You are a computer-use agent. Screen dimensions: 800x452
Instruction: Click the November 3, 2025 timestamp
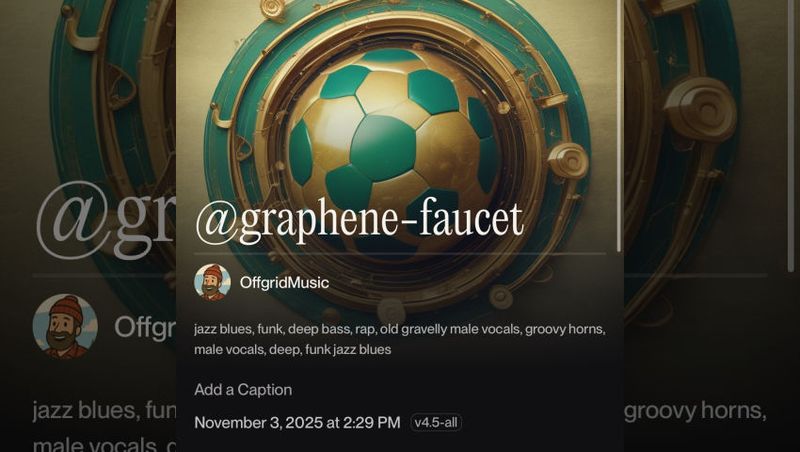[297, 422]
